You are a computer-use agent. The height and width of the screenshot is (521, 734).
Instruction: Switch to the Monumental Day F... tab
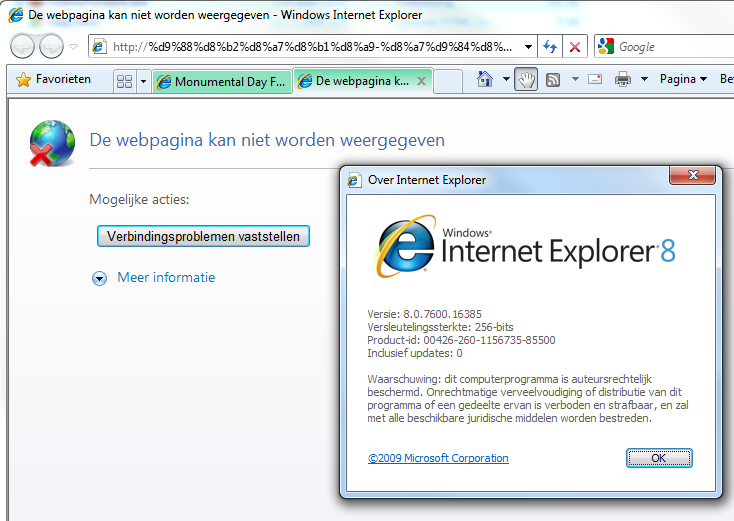point(222,82)
